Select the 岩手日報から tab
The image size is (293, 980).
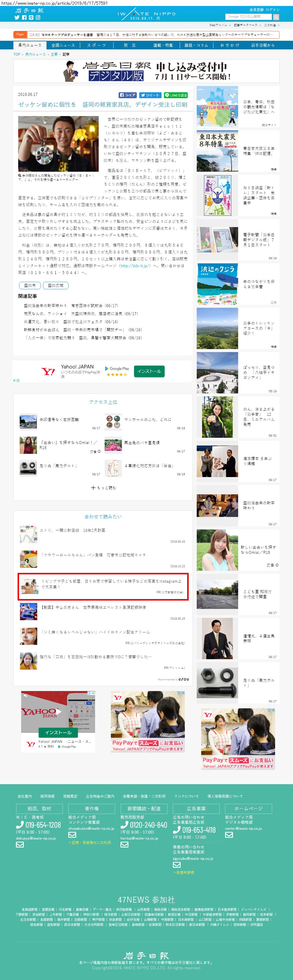click(263, 45)
